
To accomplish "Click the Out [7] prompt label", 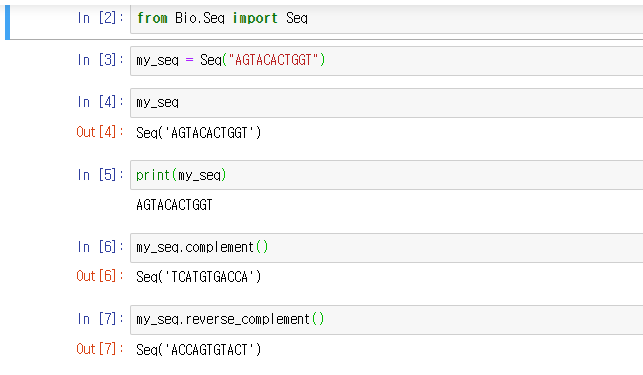I will [x=100, y=349].
